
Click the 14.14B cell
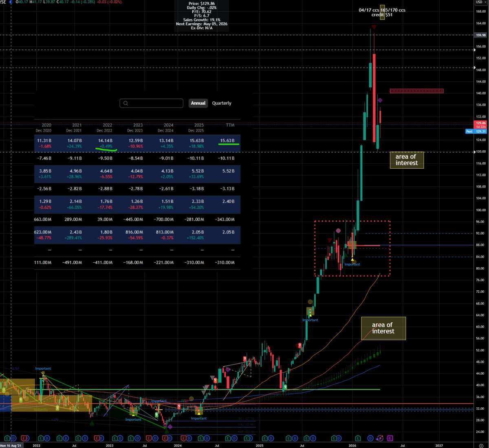[105, 141]
